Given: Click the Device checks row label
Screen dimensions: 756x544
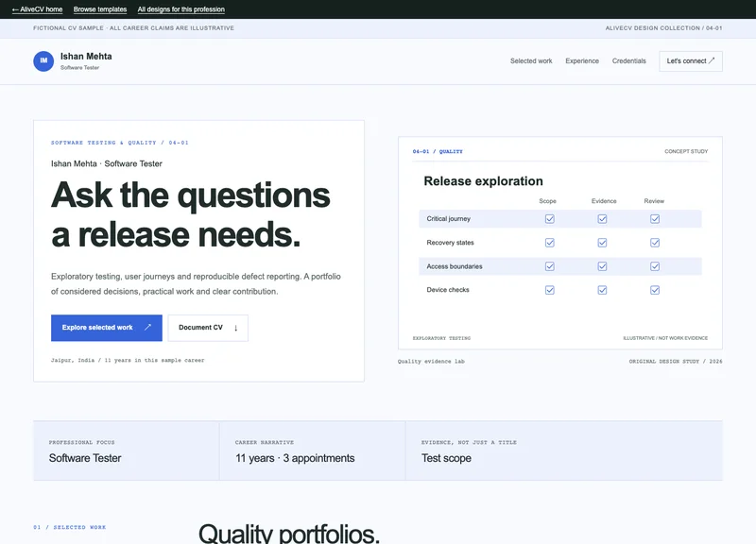Looking at the screenshot, I should tap(447, 290).
